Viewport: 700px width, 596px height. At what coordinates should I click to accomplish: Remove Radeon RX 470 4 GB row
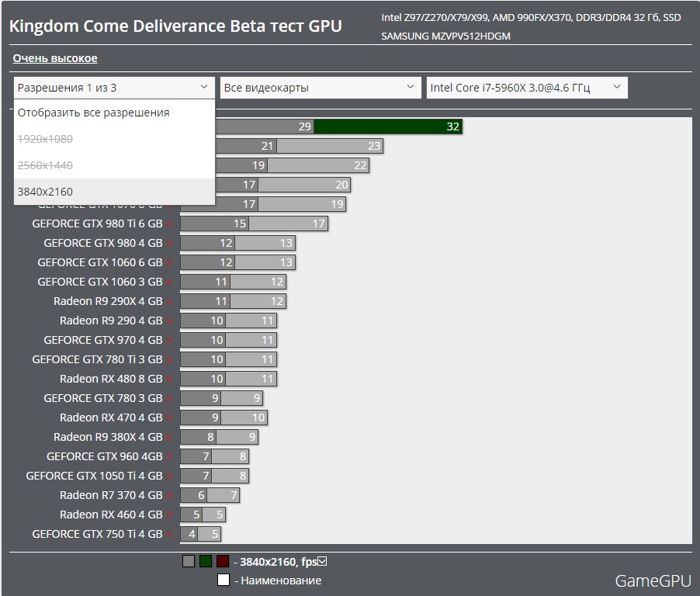coord(170,418)
